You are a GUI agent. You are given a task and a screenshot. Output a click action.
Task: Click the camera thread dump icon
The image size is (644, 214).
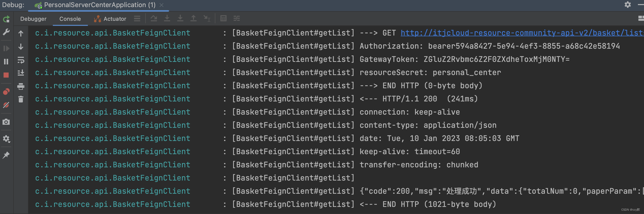(x=6, y=122)
